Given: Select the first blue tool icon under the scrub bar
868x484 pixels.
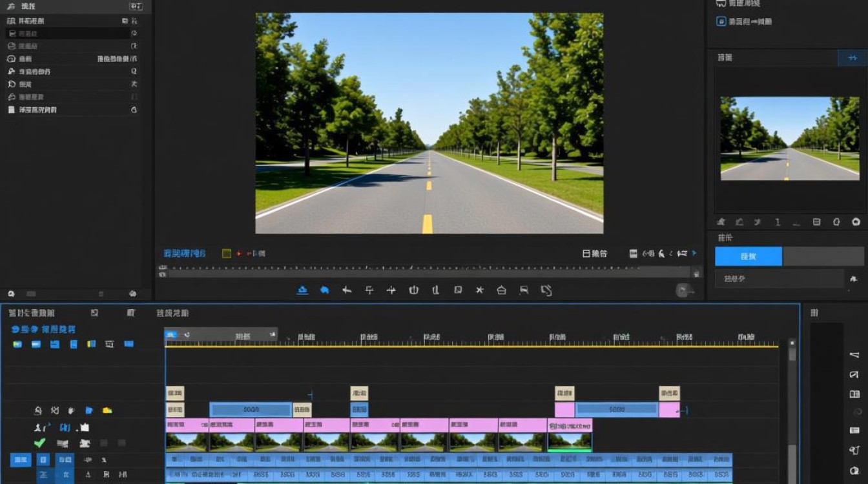Looking at the screenshot, I should tap(302, 290).
